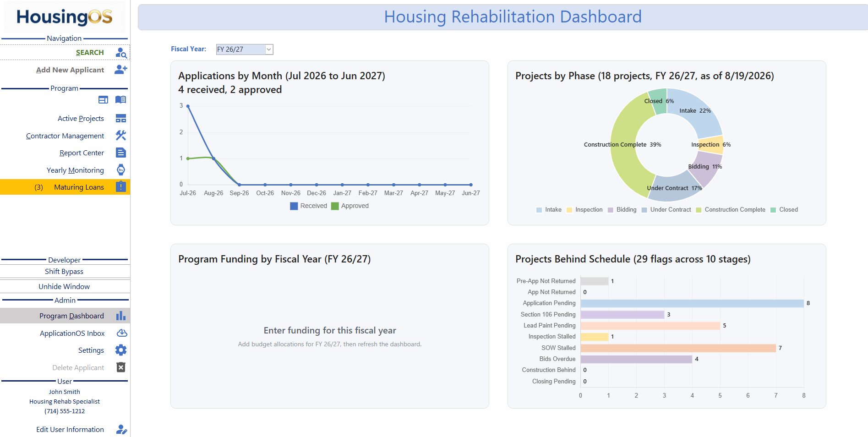
Task: Click the Bids Overdue bar
Action: pos(636,359)
